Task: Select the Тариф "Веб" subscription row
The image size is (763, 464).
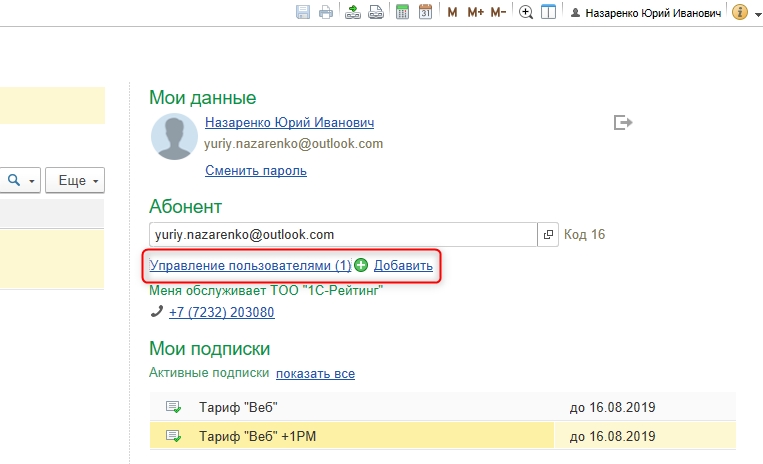Action: [443, 407]
